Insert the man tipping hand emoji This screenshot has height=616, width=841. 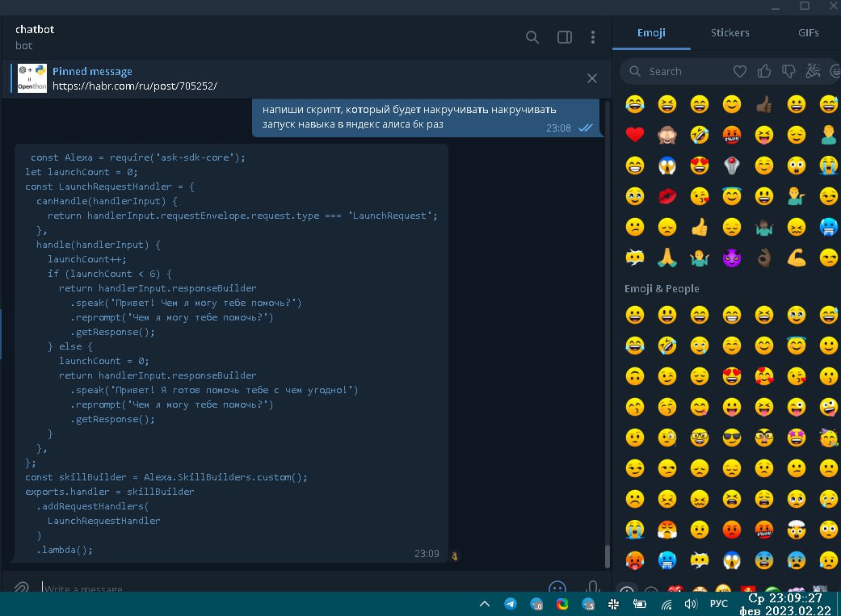797,196
